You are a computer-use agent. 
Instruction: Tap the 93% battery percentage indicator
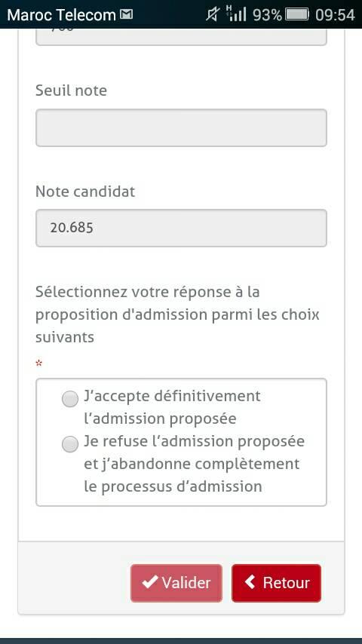point(268,15)
